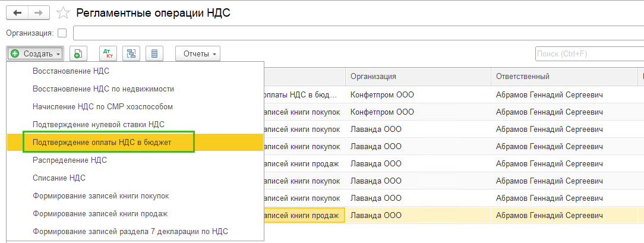The height and width of the screenshot is (243, 644).
Task: Open the related documents structure icon
Action: (131, 54)
